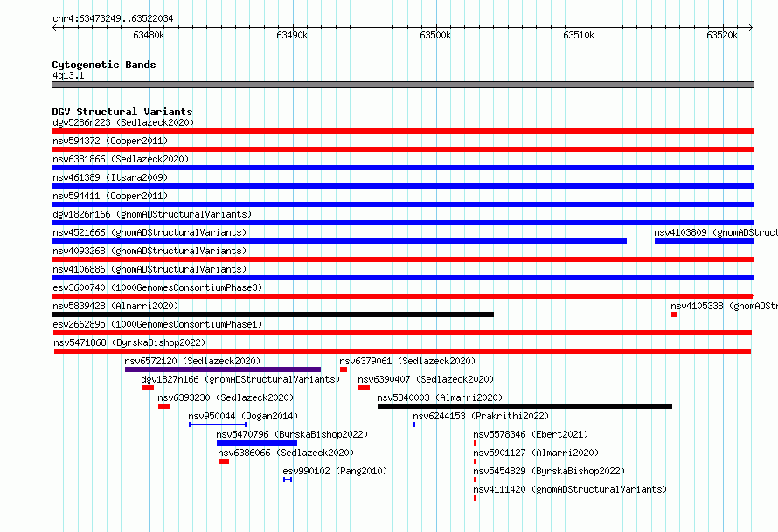Click the tiny blue mark under nsv6244153
The height and width of the screenshot is (532, 778).
pyautogui.click(x=414, y=425)
